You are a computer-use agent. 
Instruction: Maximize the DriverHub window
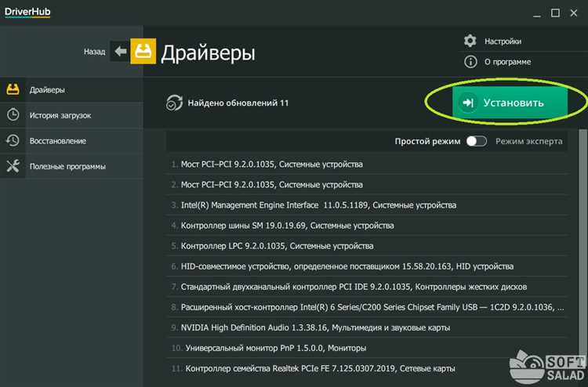tap(555, 13)
